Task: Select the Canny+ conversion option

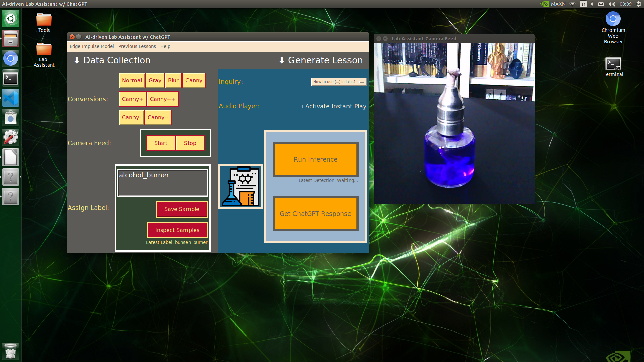Action: [x=131, y=99]
